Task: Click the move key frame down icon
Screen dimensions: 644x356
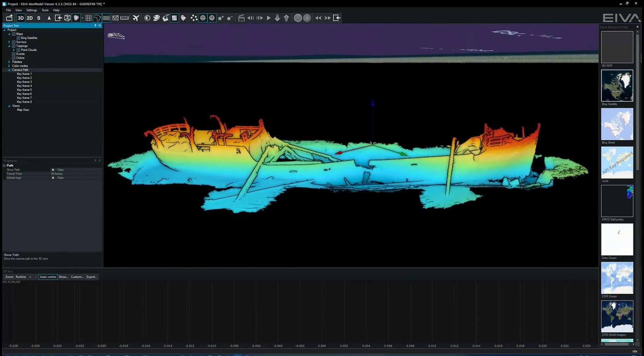Action: [x=277, y=18]
